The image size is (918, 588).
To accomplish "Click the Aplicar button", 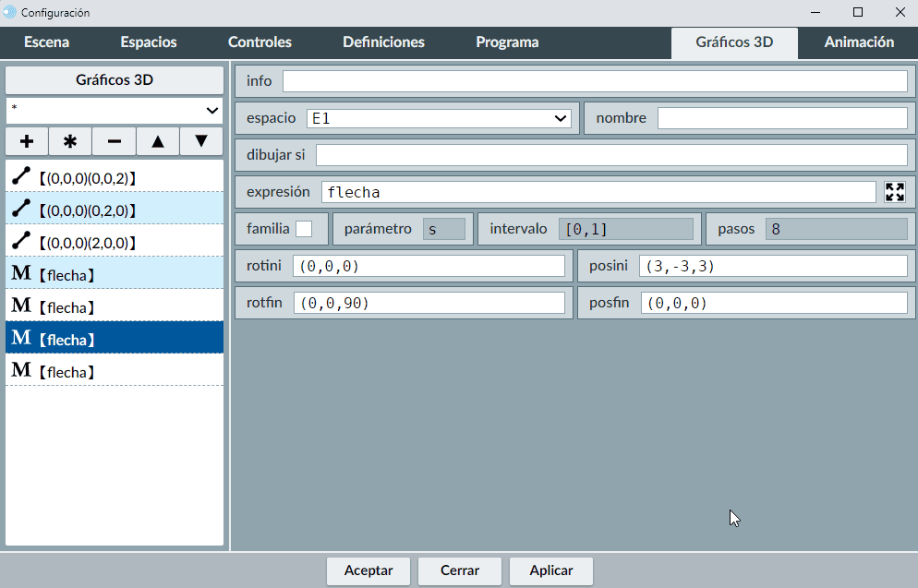I will point(551,570).
